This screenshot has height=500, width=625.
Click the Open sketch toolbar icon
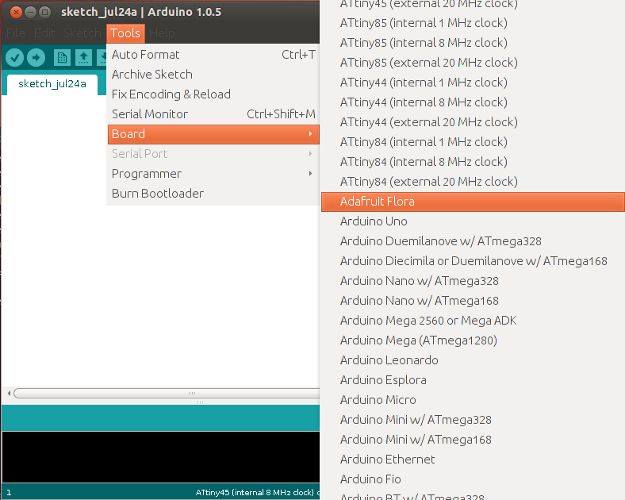[x=83, y=58]
